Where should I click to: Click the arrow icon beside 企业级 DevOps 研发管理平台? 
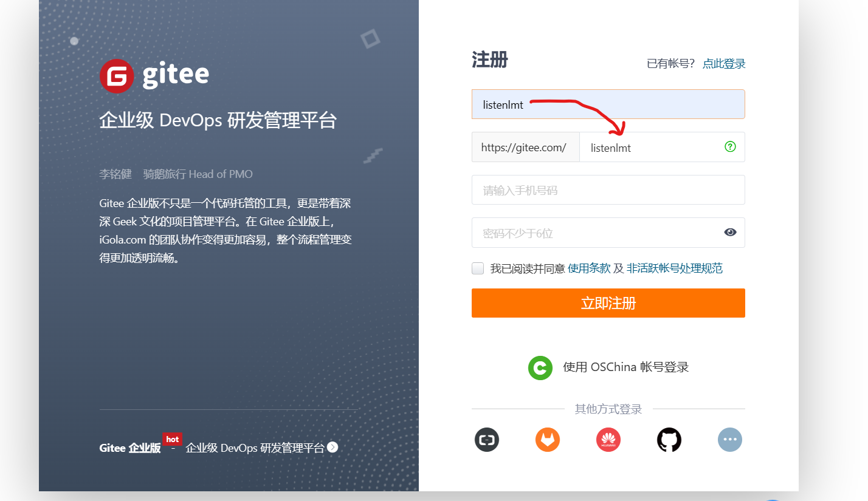pyautogui.click(x=332, y=448)
